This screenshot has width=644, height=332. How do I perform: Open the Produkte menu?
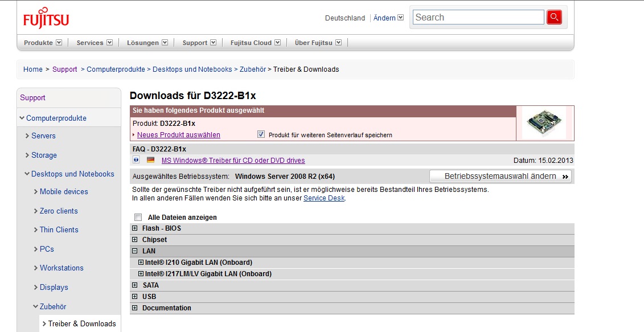[x=43, y=42]
